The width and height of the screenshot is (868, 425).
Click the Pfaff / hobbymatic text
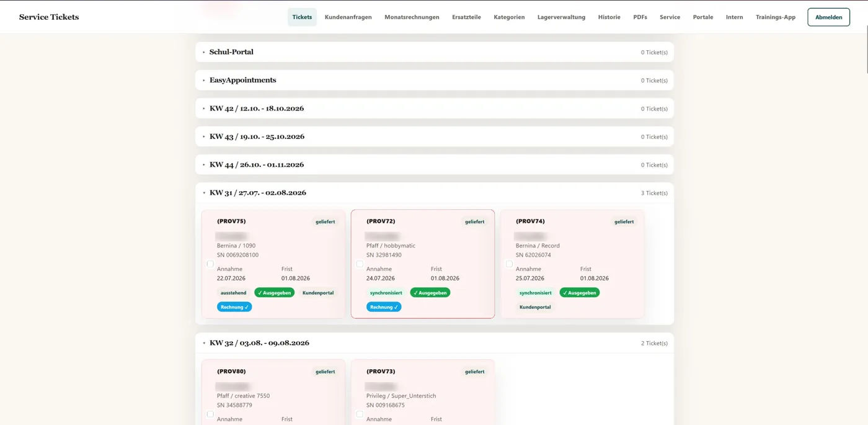(x=391, y=246)
